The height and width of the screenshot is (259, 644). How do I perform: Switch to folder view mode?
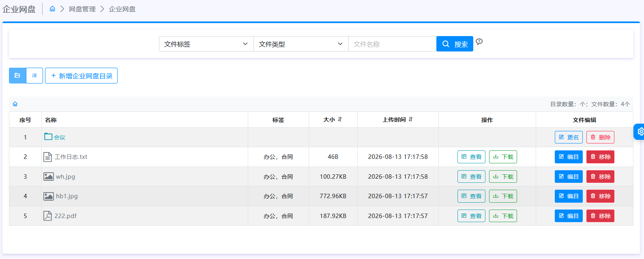[17, 75]
